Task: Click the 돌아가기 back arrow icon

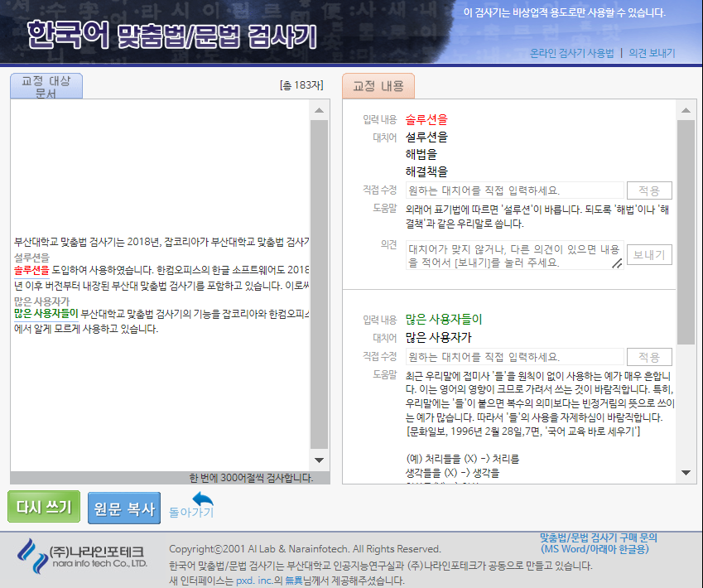Action: coord(203,499)
